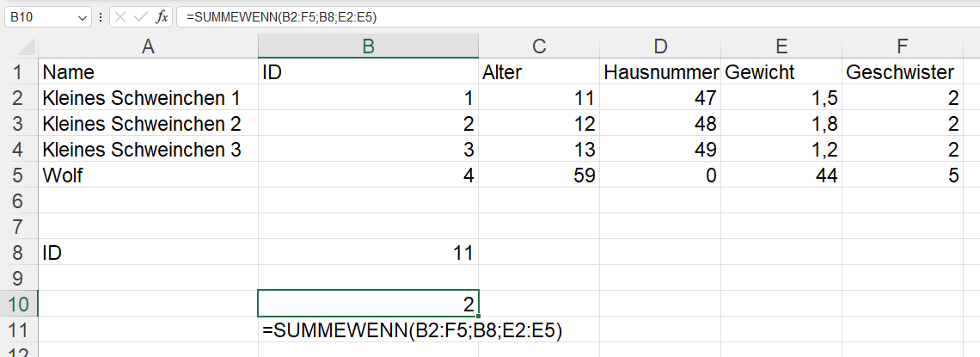Screen dimensions: 980x357
Task: Click the Enter checkmark formula icon
Action: [x=140, y=17]
